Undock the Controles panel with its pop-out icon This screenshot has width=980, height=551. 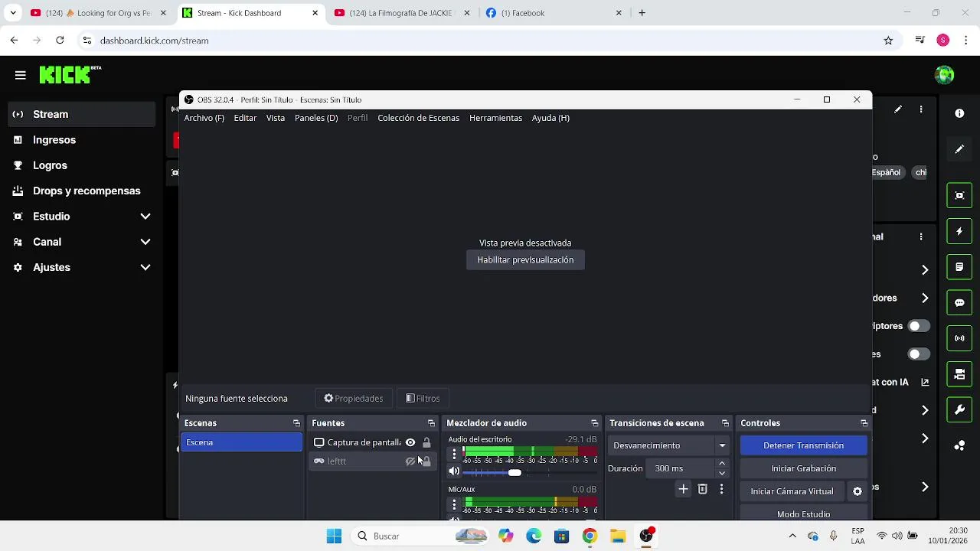(864, 423)
